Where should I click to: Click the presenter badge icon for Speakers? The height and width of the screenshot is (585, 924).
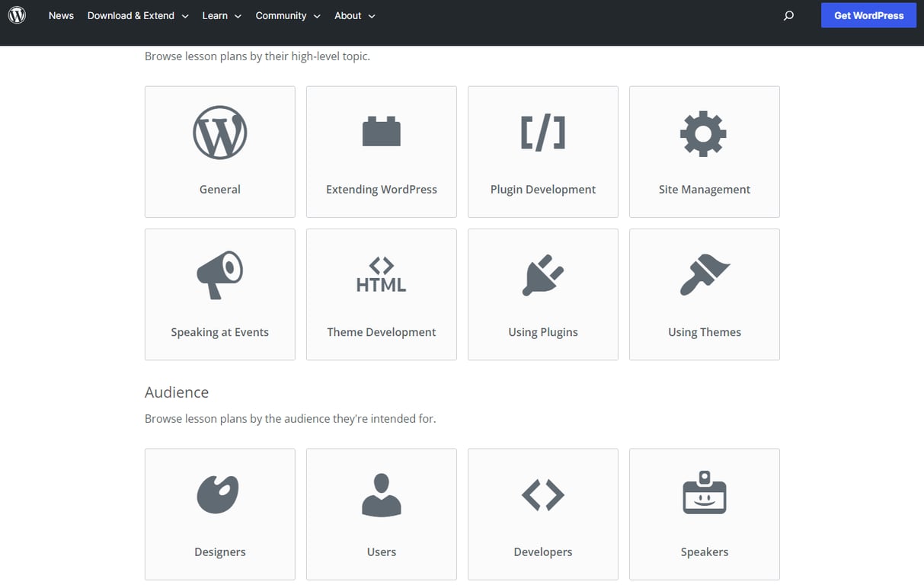704,494
